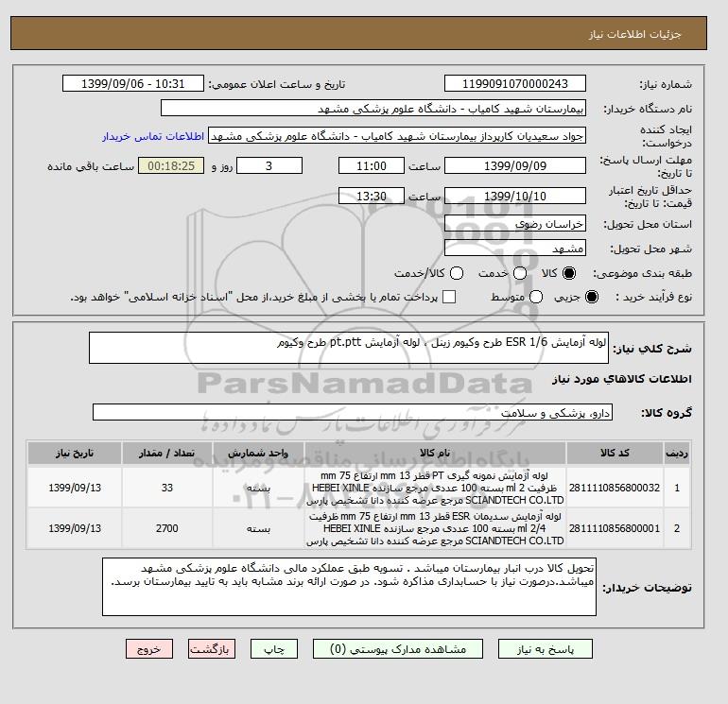Click the deadline time field 11:00

click(x=372, y=165)
